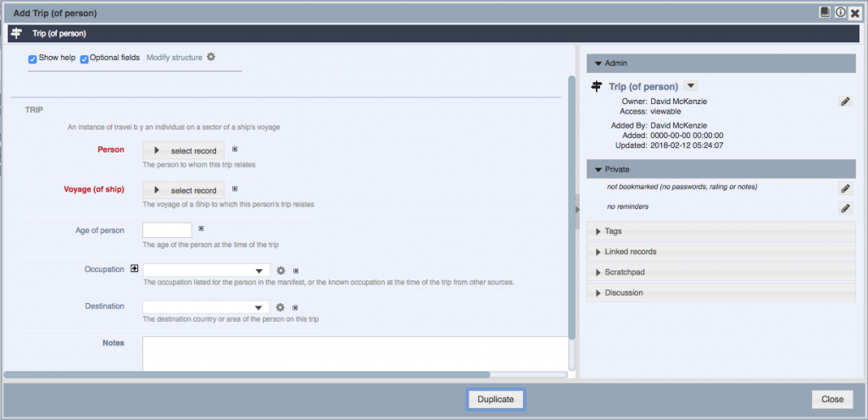
Task: Expand the Tags section
Action: 721,231
